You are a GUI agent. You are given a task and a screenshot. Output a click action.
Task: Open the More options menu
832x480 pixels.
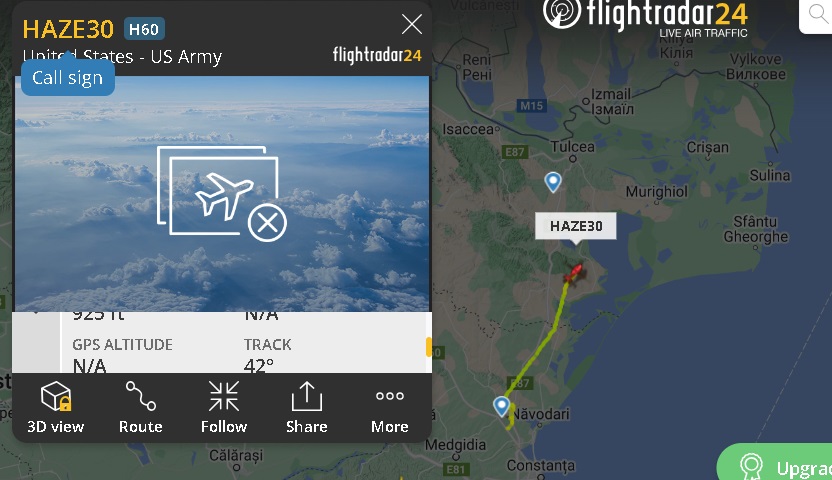click(389, 407)
